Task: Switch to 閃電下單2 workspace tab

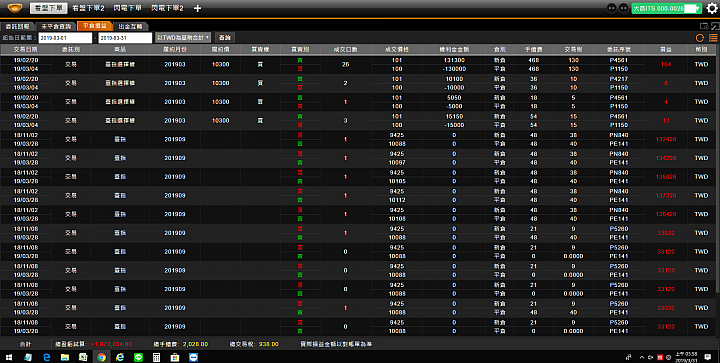Action: point(167,8)
